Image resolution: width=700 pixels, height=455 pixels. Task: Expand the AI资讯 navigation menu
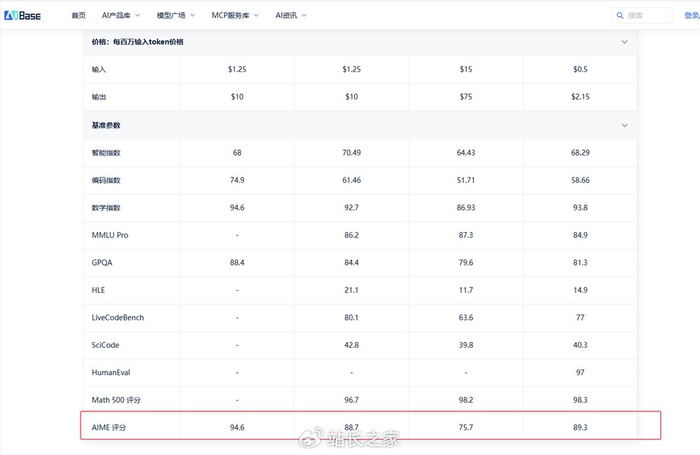(x=291, y=16)
